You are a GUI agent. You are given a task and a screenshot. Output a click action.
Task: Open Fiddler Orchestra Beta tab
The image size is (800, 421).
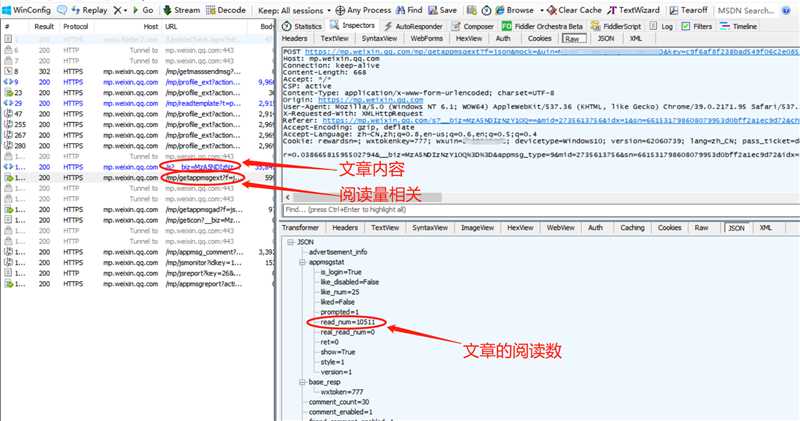[542, 26]
